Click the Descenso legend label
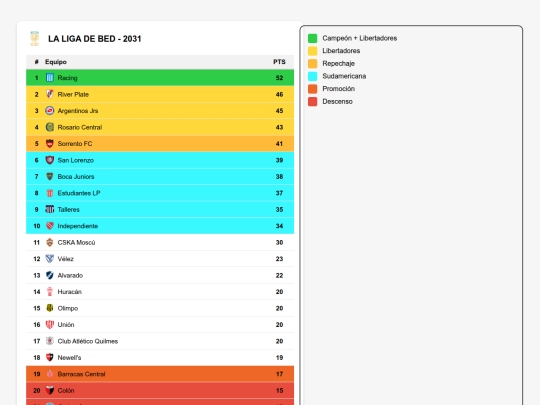 (x=338, y=102)
